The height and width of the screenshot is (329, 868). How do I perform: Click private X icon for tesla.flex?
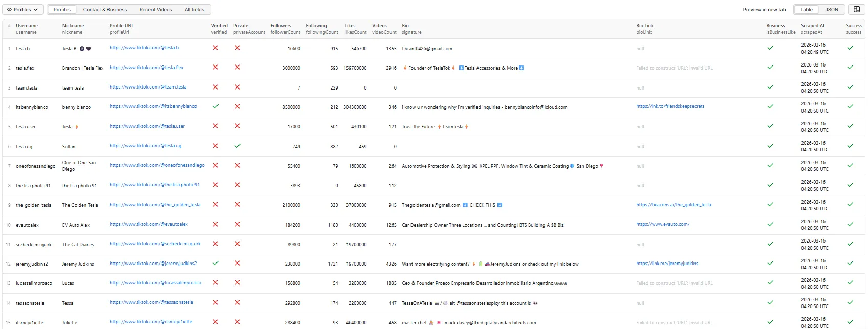coord(237,67)
